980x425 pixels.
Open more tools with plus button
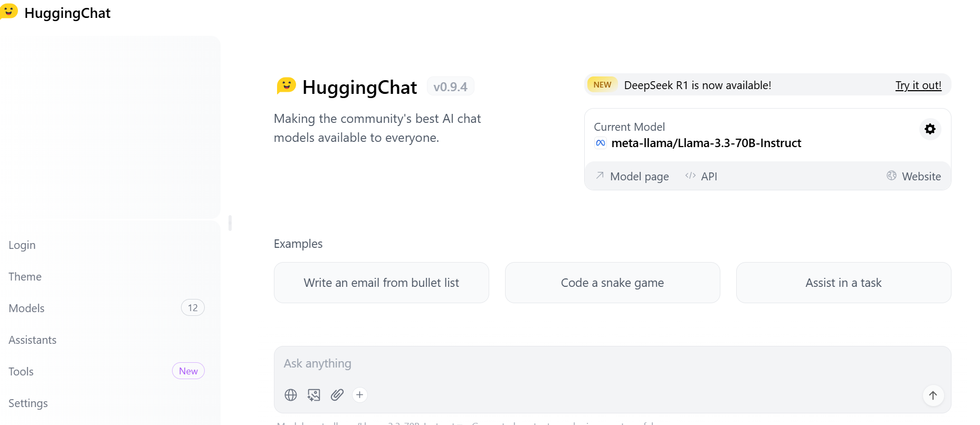360,395
